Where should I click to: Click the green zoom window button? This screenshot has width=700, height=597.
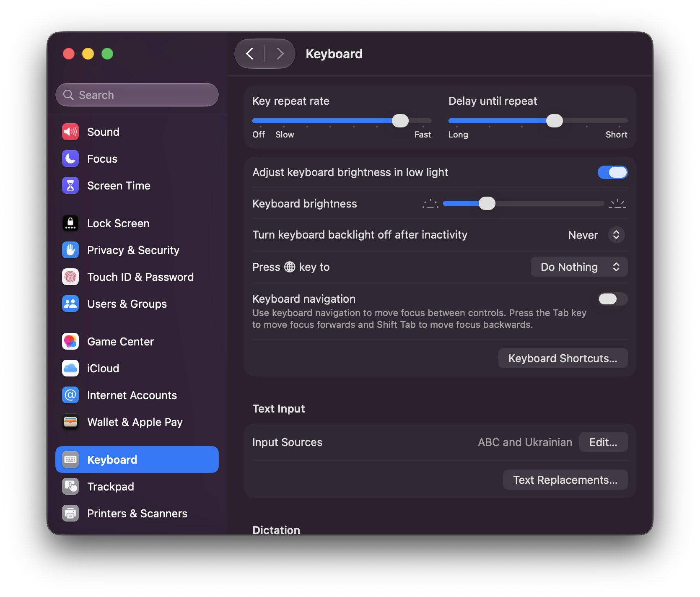point(107,54)
